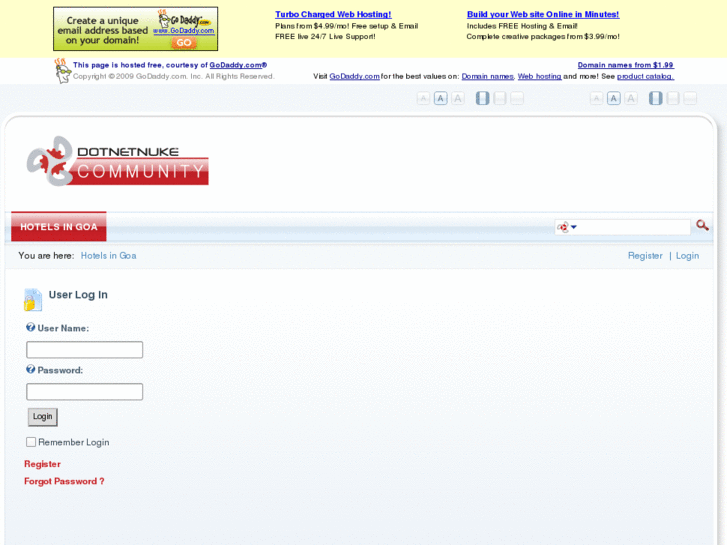Click the User Log In heading
The image size is (727, 545).
(78, 295)
